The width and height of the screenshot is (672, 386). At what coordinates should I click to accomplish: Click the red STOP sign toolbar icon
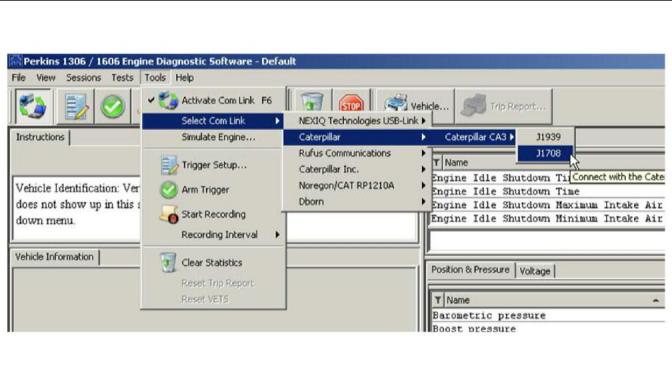(x=351, y=103)
